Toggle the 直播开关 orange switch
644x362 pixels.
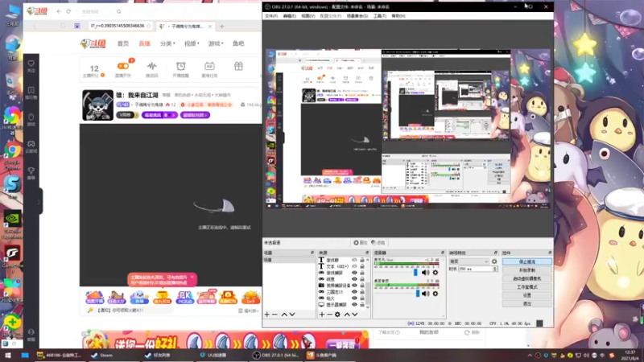[123, 66]
